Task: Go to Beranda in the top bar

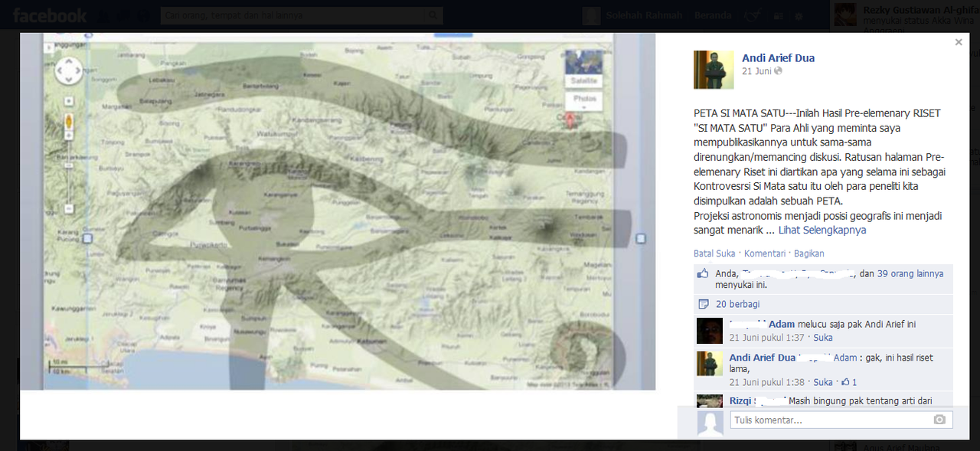Action: pyautogui.click(x=713, y=15)
